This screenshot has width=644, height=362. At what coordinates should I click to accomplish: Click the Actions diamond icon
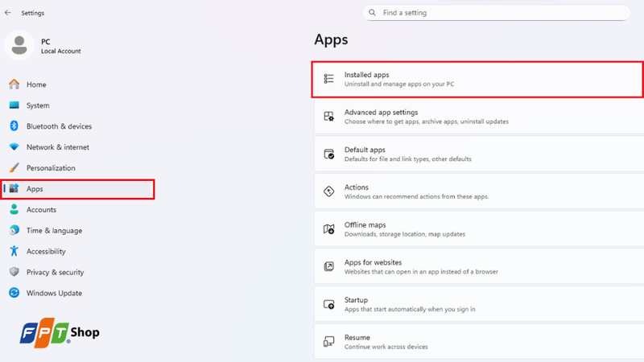329,191
